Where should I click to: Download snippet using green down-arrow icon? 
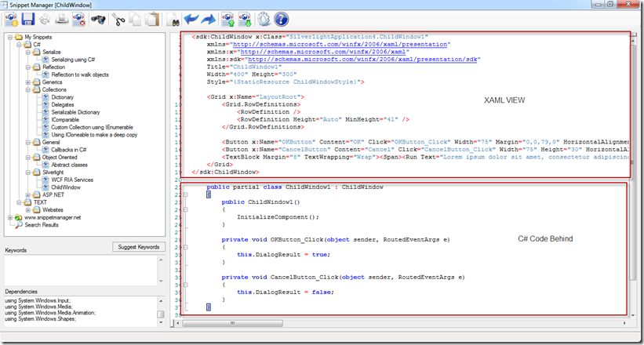click(246, 20)
